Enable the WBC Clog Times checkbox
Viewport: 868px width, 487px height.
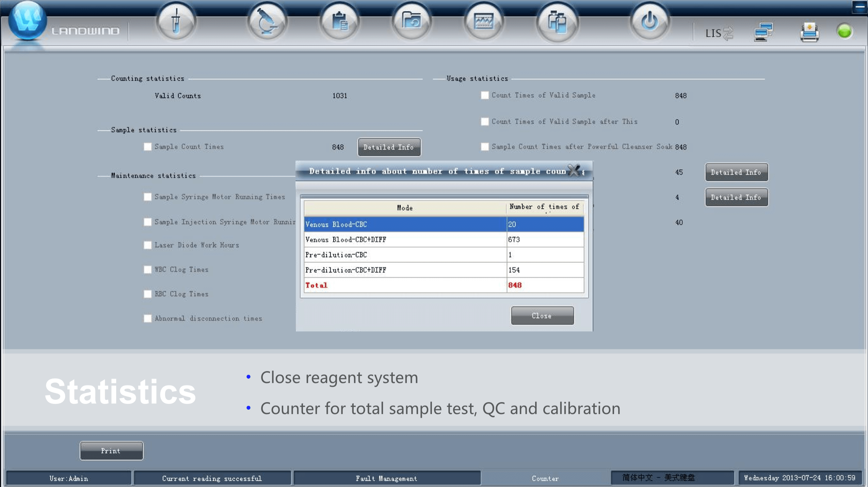point(147,270)
